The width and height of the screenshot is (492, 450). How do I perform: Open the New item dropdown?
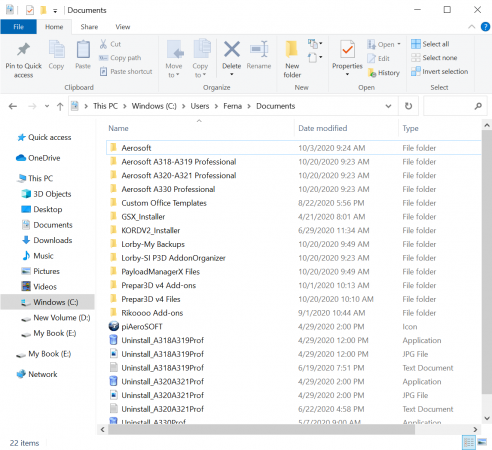(315, 43)
